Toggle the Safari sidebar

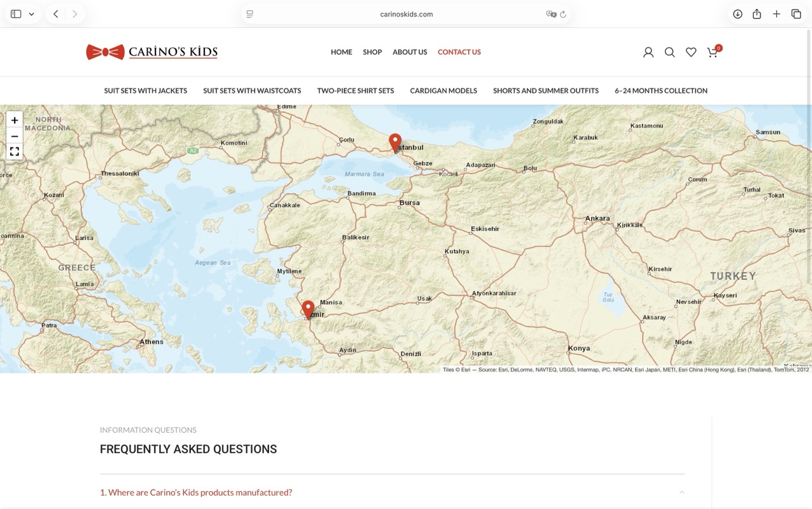pos(16,14)
